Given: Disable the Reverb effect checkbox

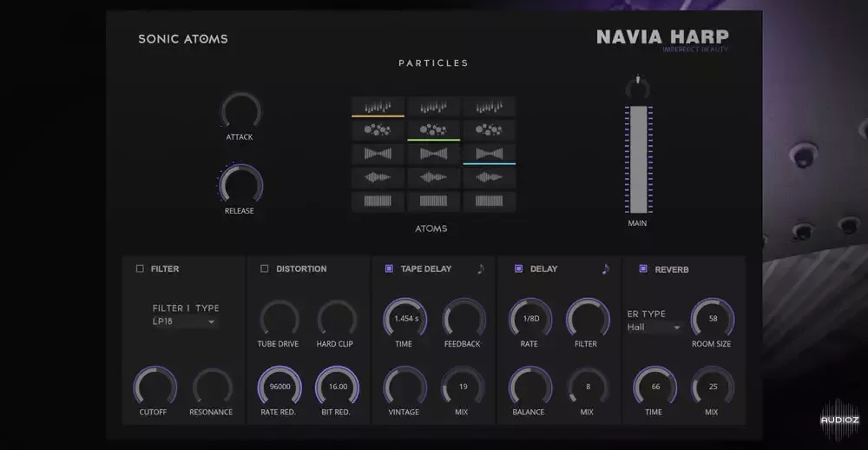Looking at the screenshot, I should 642,268.
